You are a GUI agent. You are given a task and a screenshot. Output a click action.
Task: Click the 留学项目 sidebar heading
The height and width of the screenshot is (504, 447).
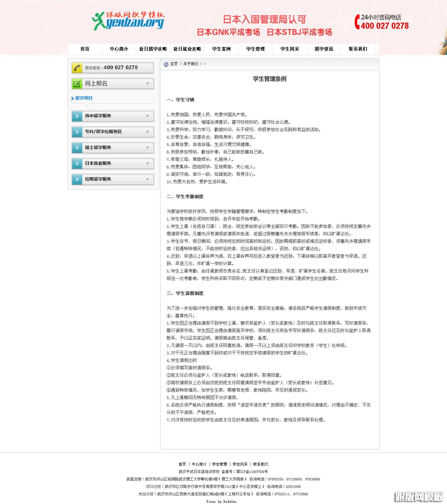click(84, 98)
